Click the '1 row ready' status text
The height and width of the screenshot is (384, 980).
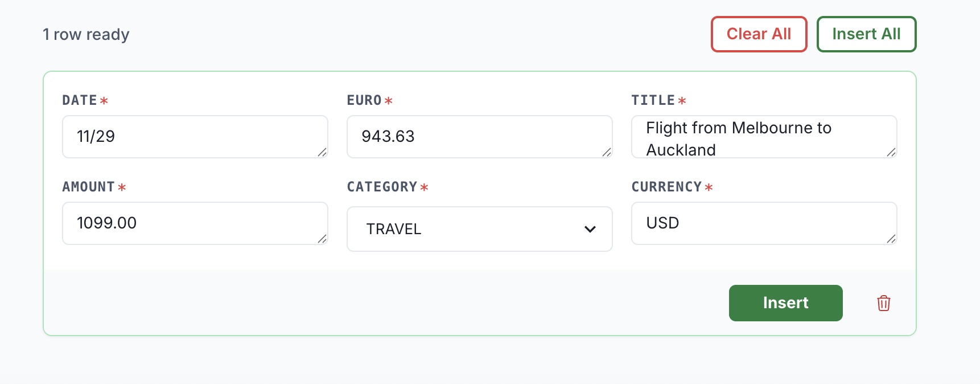[85, 34]
